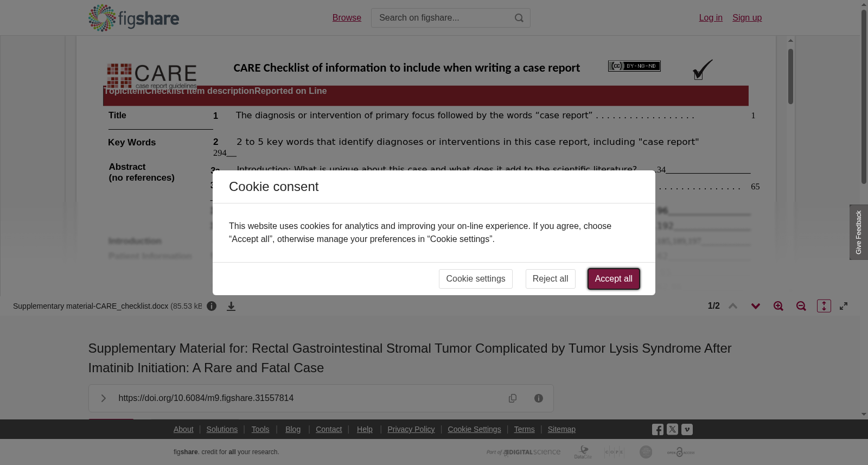The width and height of the screenshot is (868, 465).
Task: Go to next page of preview
Action: pos(756,306)
